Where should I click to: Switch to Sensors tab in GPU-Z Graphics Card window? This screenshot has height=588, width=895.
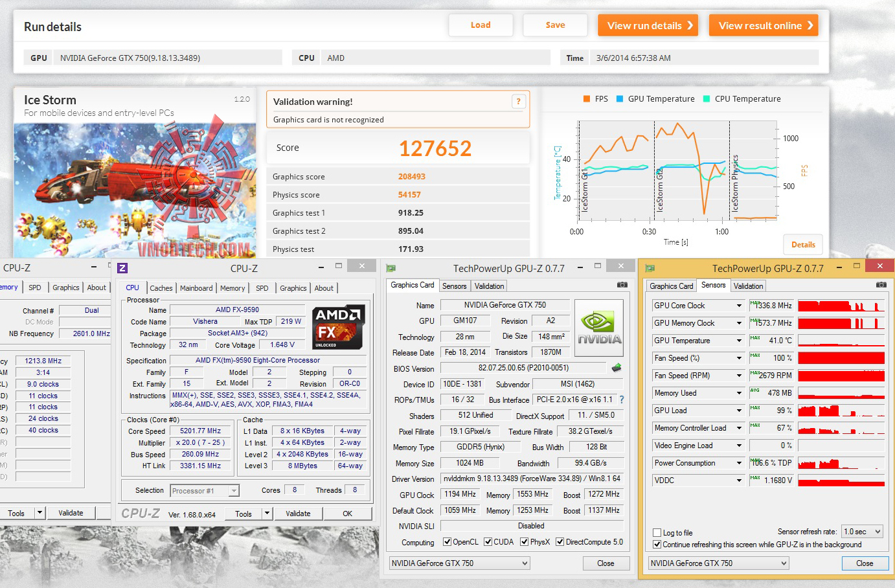click(x=455, y=286)
